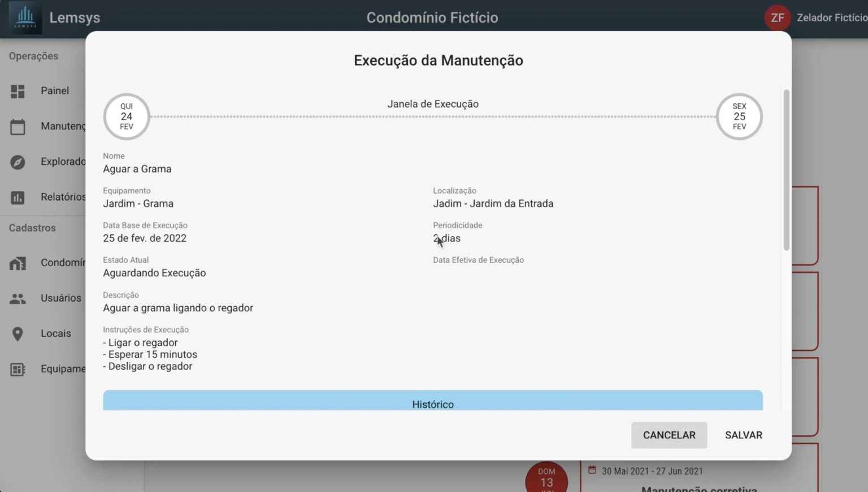Screen dimensions: 868x492
Task: Click the Data Efetiva de Execução field
Action: [x=478, y=260]
